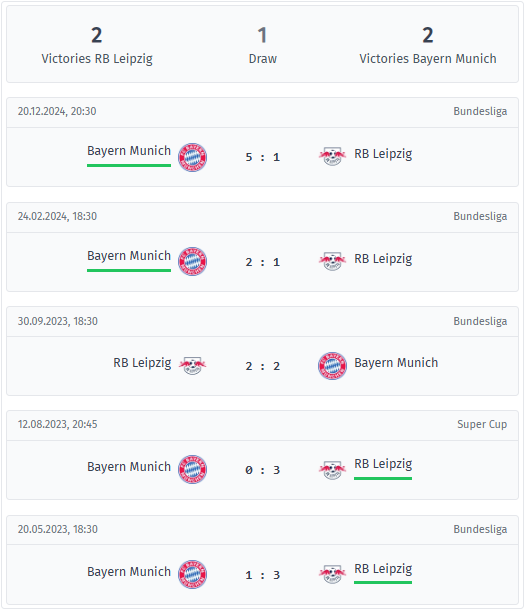The height and width of the screenshot is (609, 525).
Task: Click Bayern Munich crest in 20.12.2024 match
Action: point(192,157)
